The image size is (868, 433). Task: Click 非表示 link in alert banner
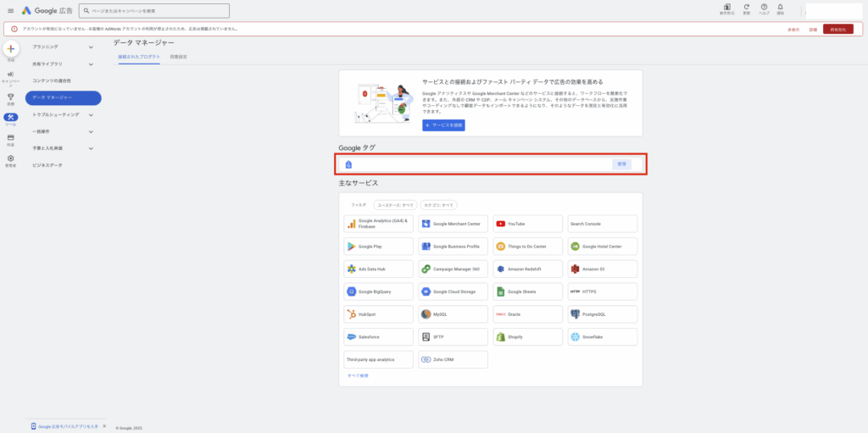[x=793, y=30]
